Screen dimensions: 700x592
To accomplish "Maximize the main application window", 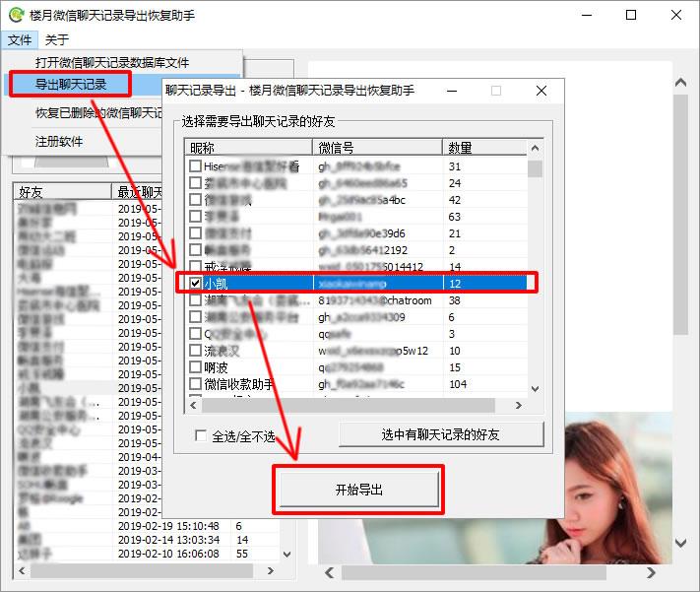I will (631, 15).
